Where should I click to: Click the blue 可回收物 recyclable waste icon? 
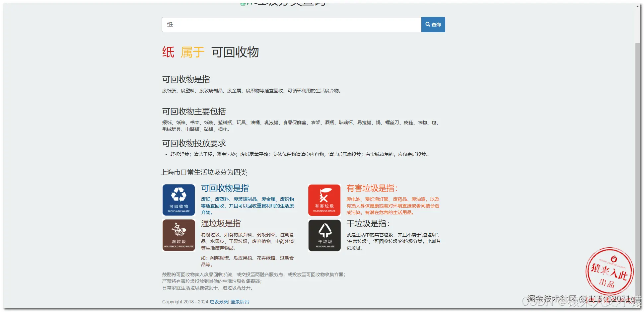pyautogui.click(x=179, y=200)
